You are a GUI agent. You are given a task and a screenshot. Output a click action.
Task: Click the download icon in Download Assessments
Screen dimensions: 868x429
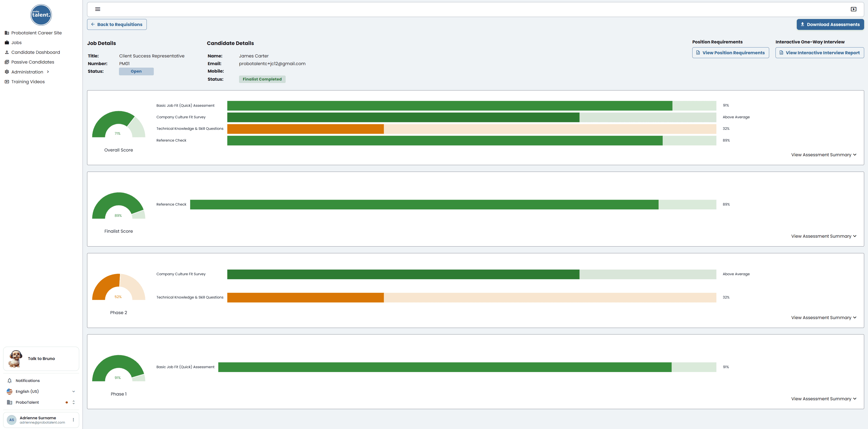point(803,24)
